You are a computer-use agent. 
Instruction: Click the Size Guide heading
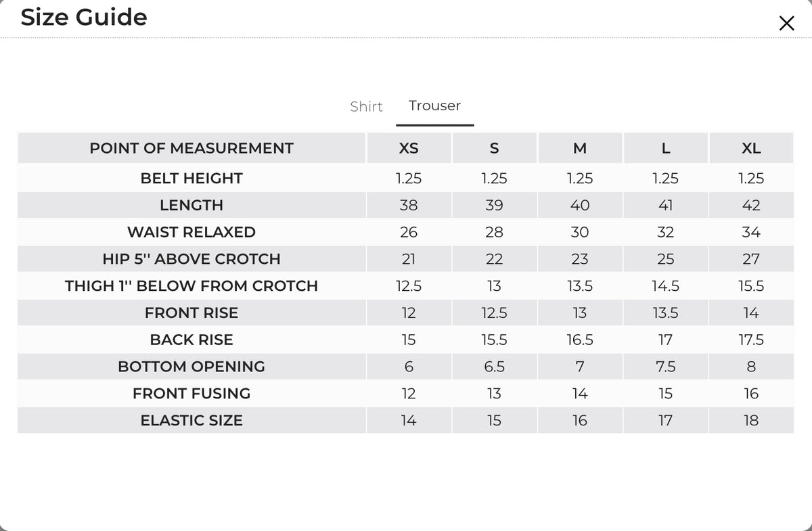click(84, 17)
